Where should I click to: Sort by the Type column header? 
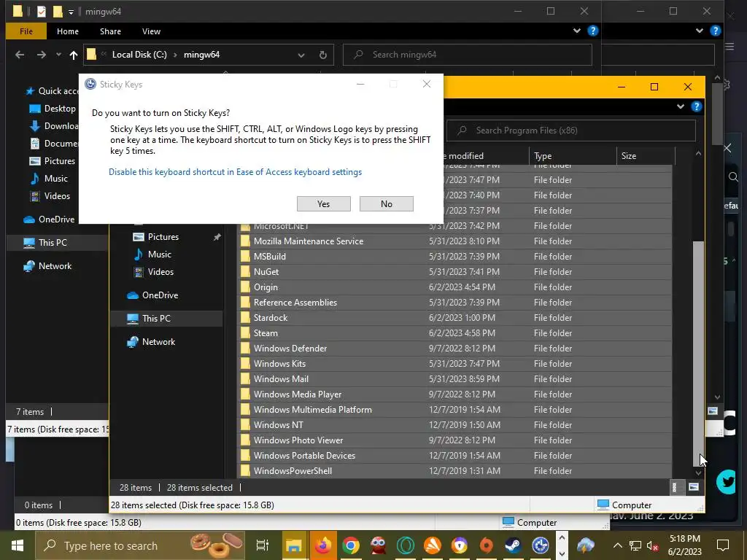[x=572, y=156]
